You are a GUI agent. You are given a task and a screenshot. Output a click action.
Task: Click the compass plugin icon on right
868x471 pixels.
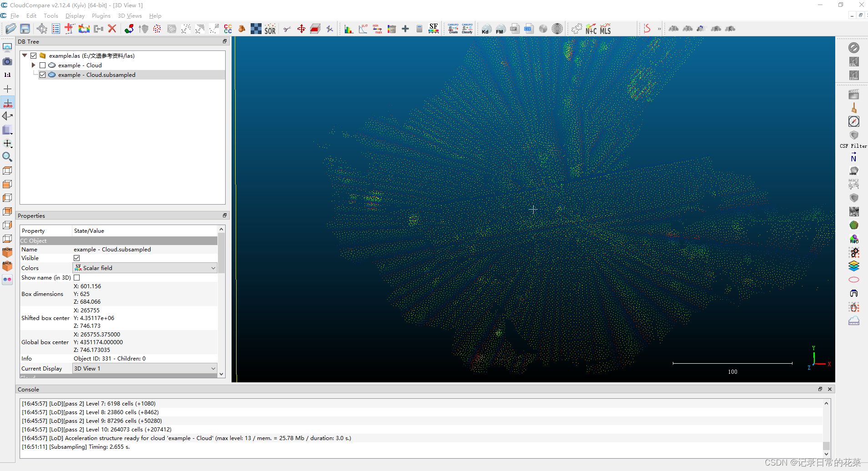coord(854,121)
